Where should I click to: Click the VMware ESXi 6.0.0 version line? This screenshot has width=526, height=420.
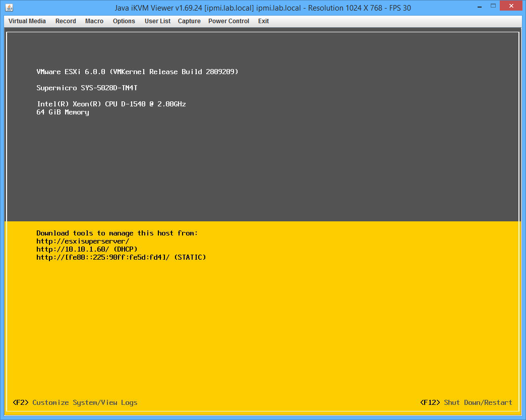click(137, 72)
